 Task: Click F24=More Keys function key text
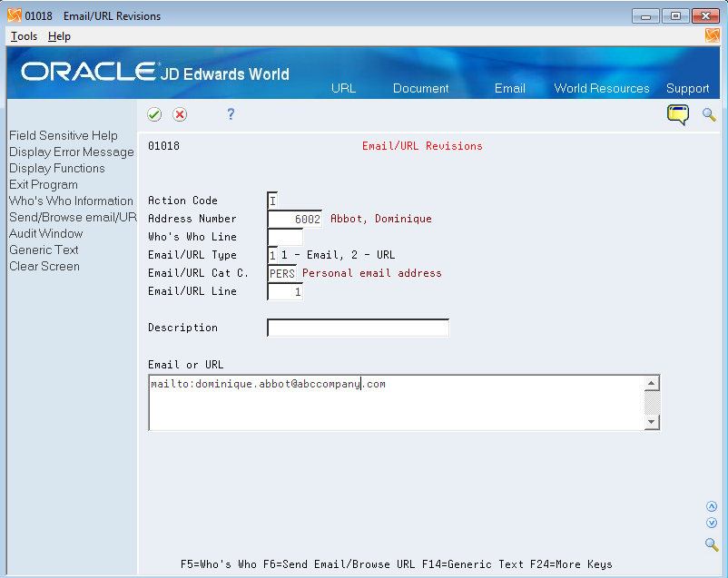(x=571, y=564)
